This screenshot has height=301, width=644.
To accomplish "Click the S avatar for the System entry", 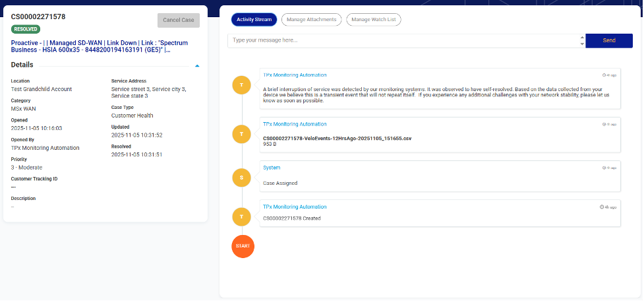I will point(243,177).
